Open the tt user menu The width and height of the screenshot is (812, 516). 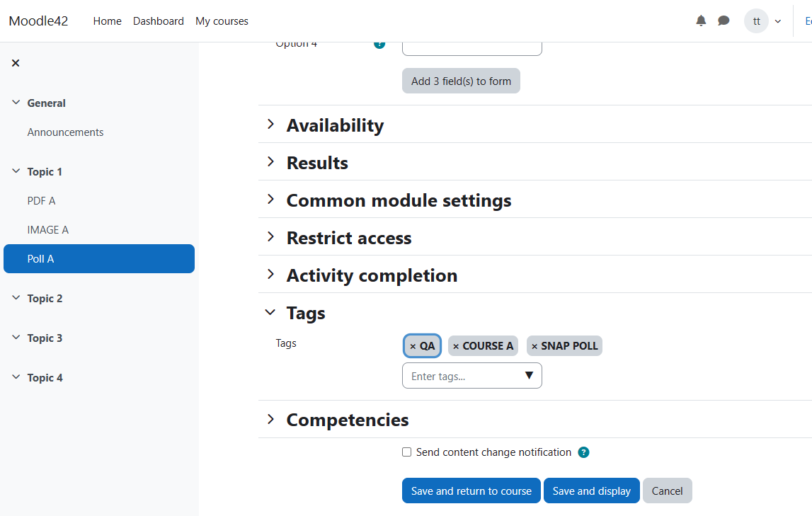click(x=763, y=21)
